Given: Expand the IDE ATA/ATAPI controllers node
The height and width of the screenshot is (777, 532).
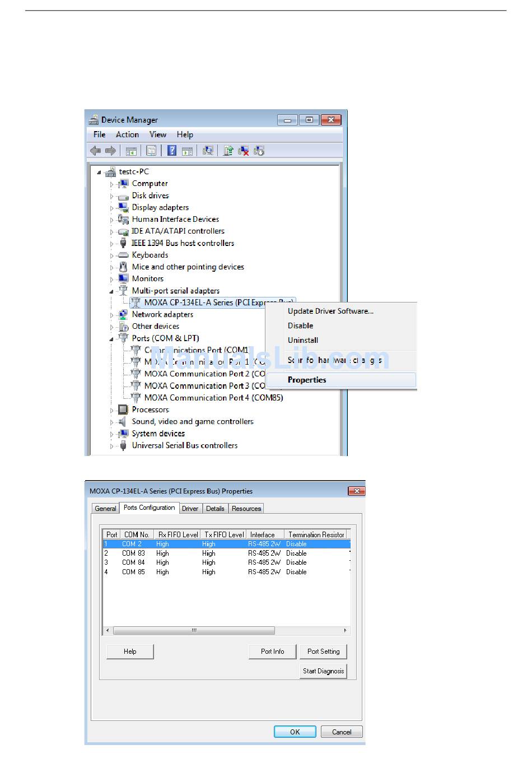Looking at the screenshot, I should [111, 231].
